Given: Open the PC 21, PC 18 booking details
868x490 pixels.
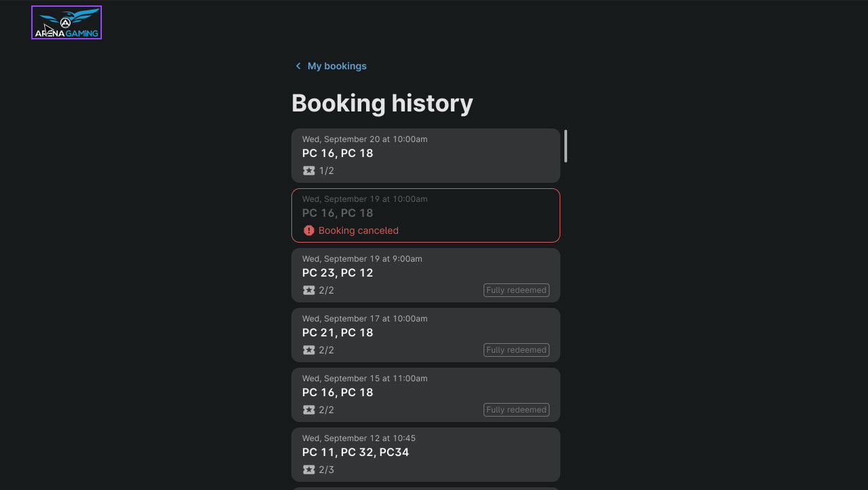Looking at the screenshot, I should pos(426,334).
